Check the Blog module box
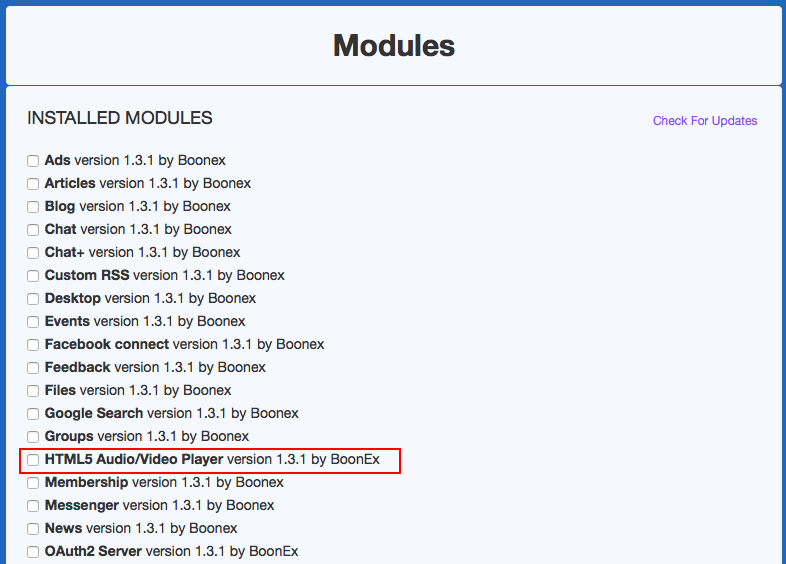Image resolution: width=786 pixels, height=564 pixels. (33, 207)
